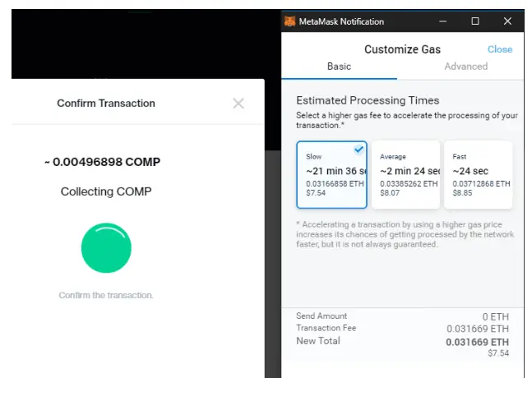Select the Average gas fee option
Image resolution: width=532 pixels, height=396 pixels.
coord(405,175)
